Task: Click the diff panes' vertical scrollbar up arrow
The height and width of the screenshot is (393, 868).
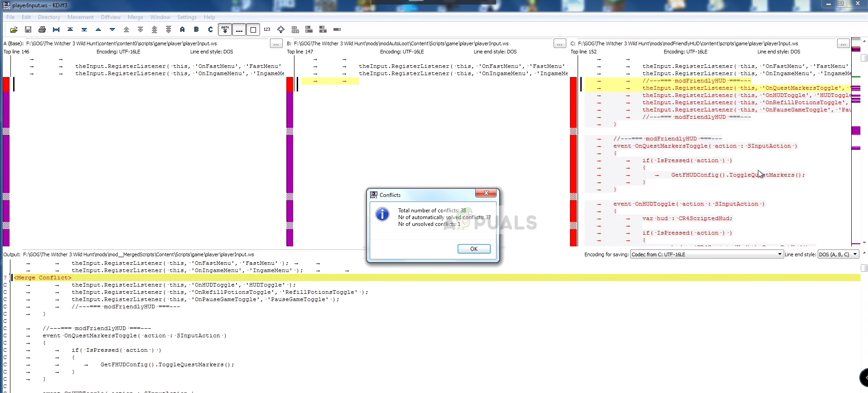Action: [864, 42]
